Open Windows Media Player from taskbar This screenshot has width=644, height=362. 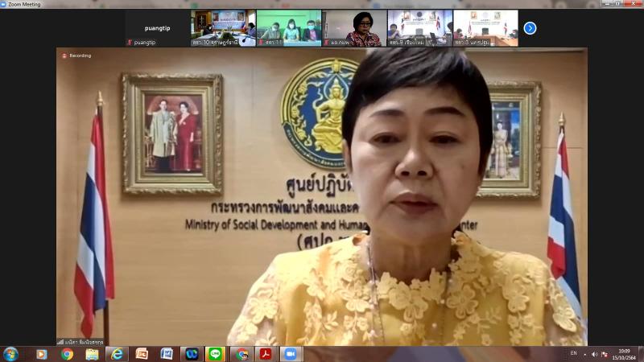[x=42, y=354]
